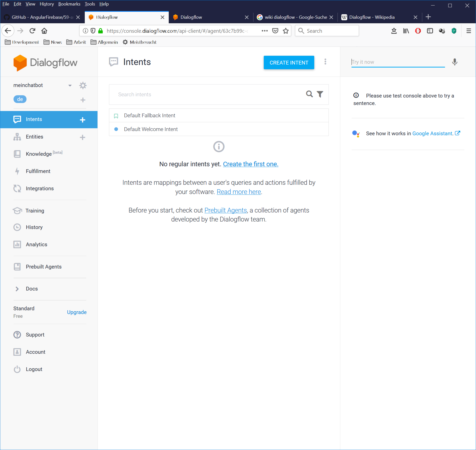Select the 'de' language badge
The image size is (476, 450).
click(x=20, y=99)
